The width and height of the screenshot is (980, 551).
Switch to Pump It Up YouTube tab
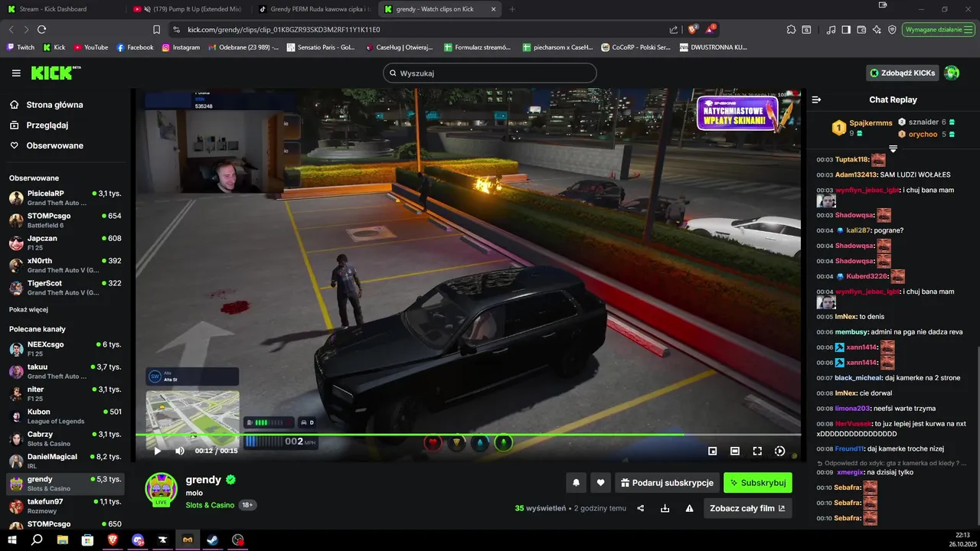pyautogui.click(x=189, y=9)
